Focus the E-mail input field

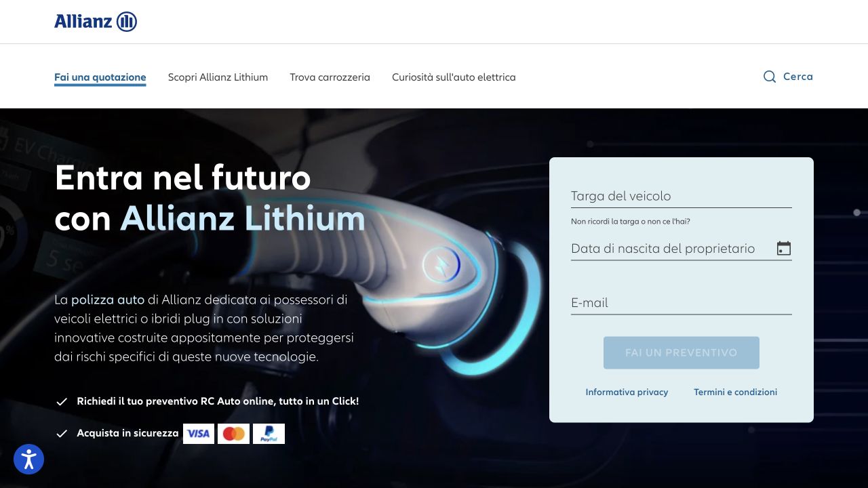[681, 303]
